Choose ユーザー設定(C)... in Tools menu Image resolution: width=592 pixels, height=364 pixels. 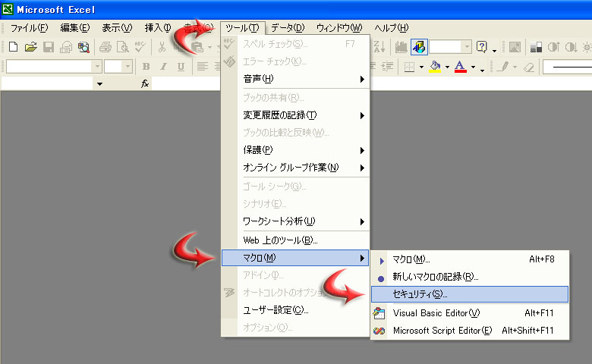pos(295,310)
